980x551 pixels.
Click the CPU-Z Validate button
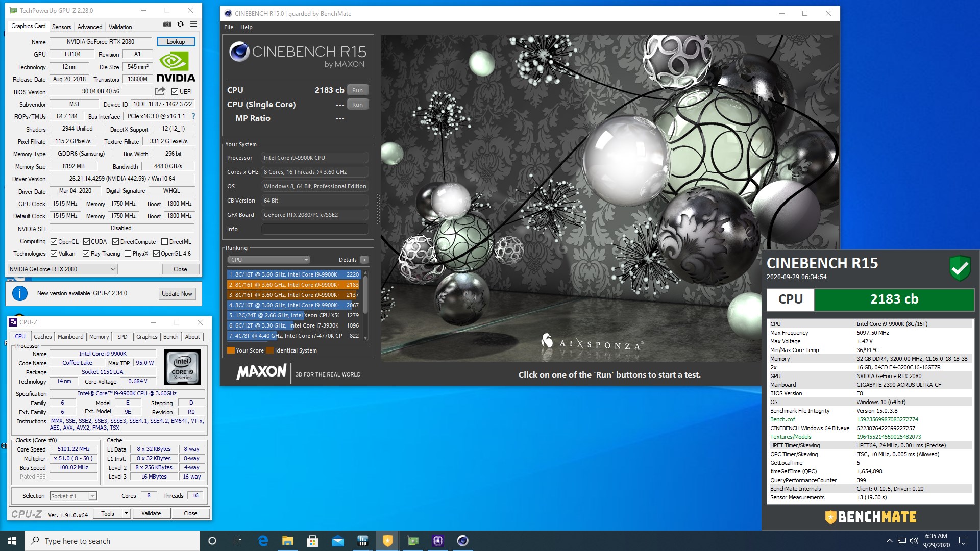(x=151, y=513)
